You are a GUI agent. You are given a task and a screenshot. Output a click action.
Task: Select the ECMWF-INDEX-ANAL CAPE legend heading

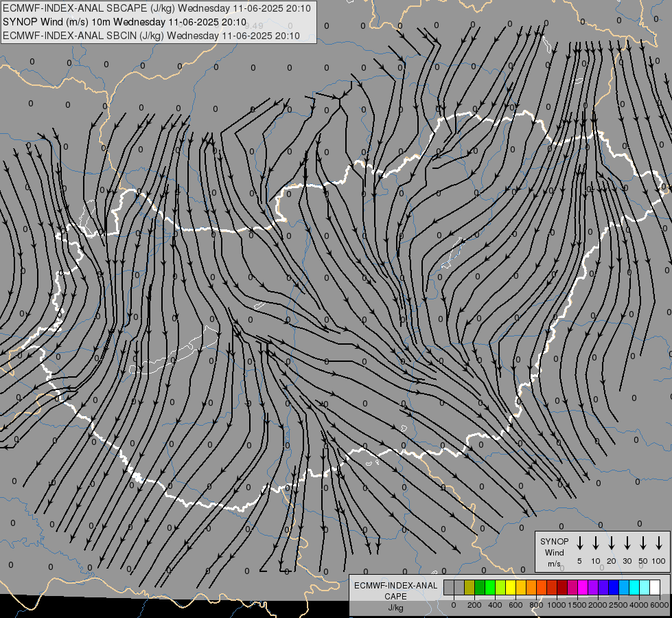395,596
